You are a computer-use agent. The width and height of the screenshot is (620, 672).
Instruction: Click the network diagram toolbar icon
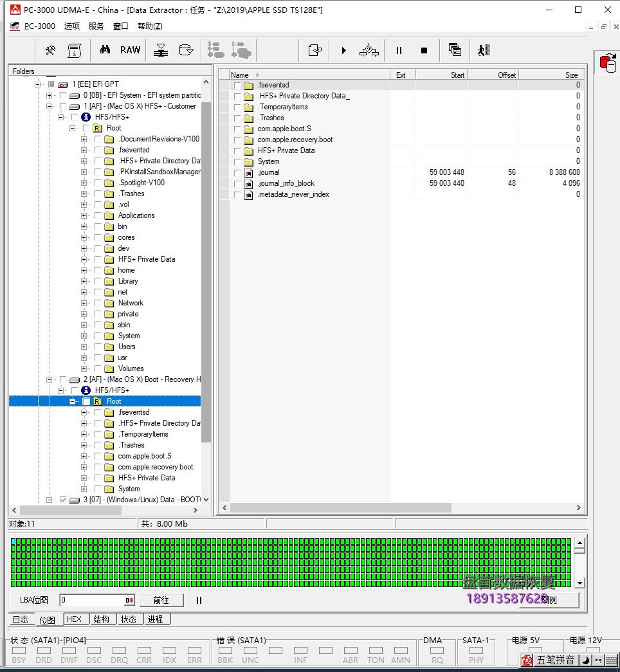coord(369,51)
